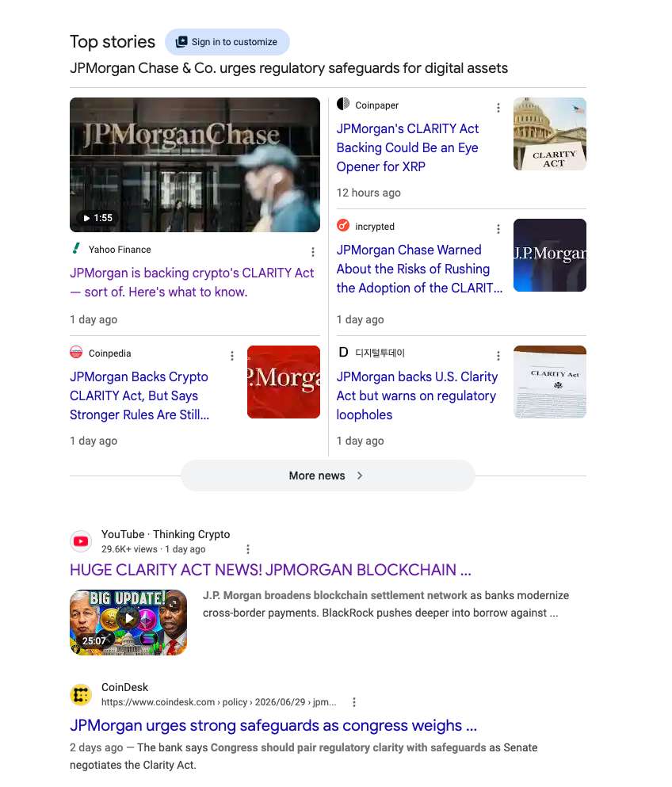The image size is (672, 787).
Task: Click the dark J.P.Morgan thumbnail image
Action: pos(549,255)
